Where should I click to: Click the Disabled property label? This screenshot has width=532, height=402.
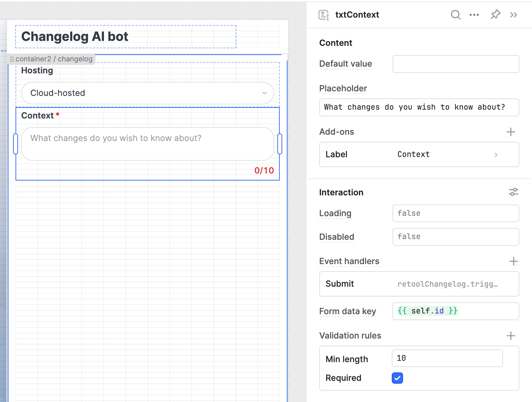click(x=336, y=237)
